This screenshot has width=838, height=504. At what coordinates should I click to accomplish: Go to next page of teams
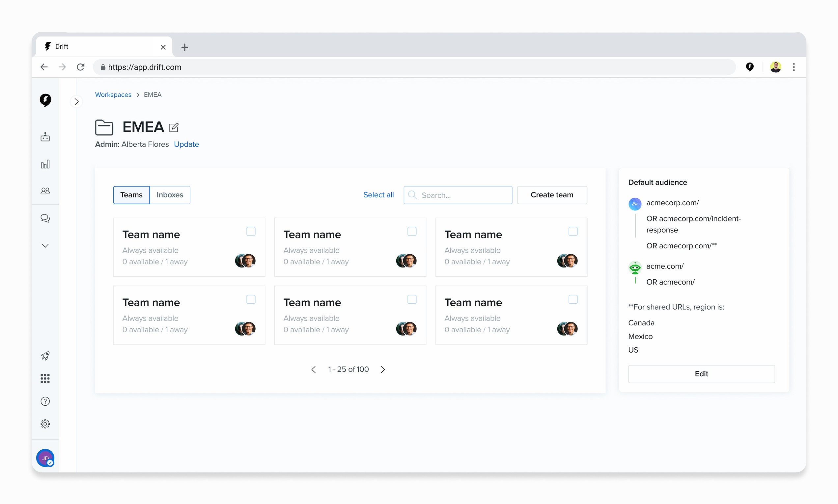tap(383, 369)
